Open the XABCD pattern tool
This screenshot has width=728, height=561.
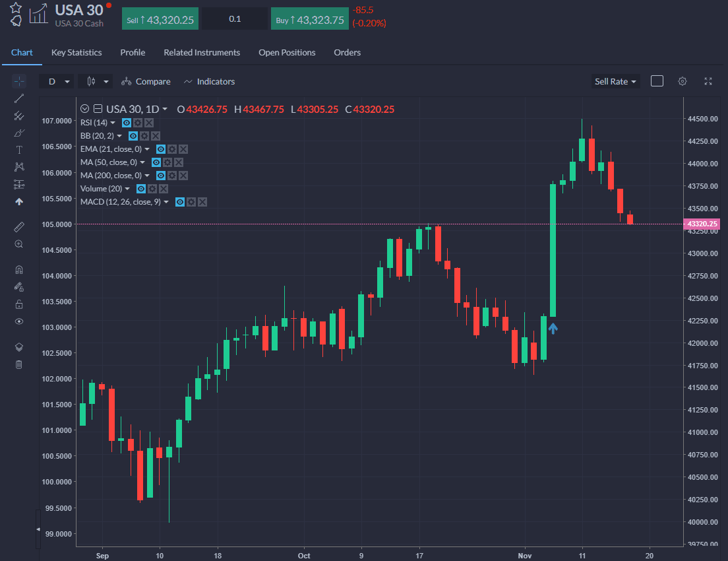[19, 166]
